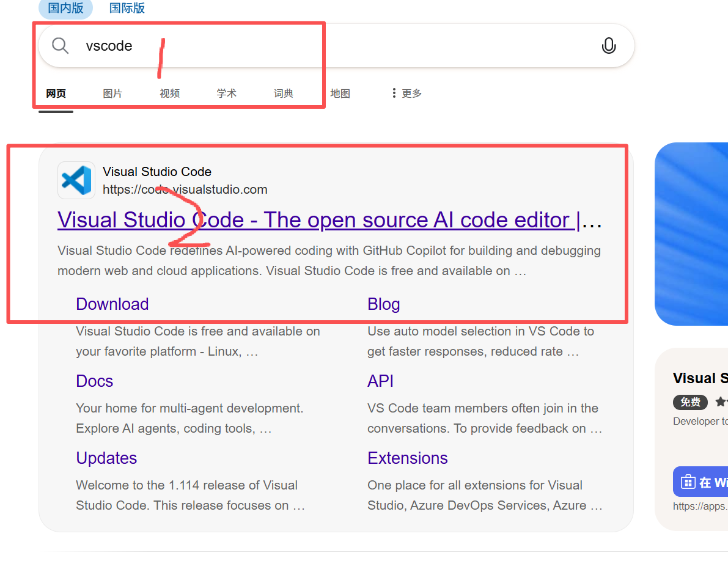Click snippet 'Use auto model selection in VS Code'
The width and height of the screenshot is (728, 561).
(480, 341)
